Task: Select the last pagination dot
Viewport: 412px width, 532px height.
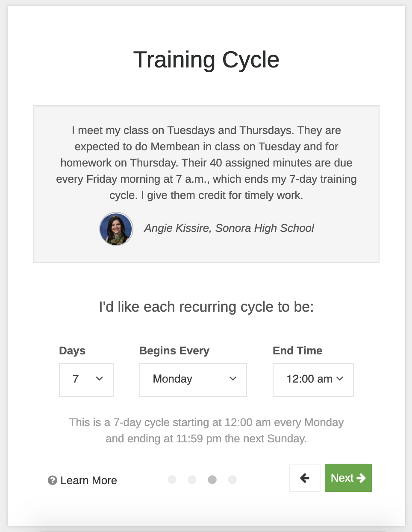Action: [x=232, y=479]
